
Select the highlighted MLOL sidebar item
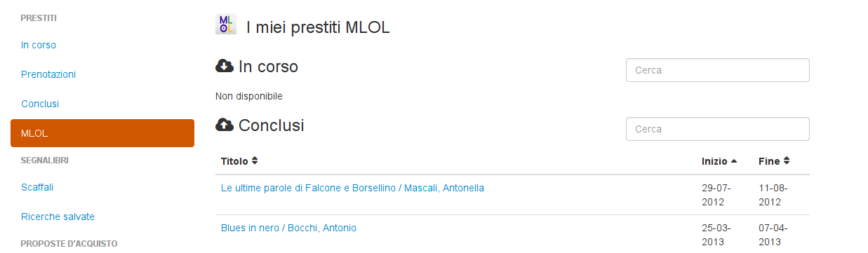(x=102, y=133)
